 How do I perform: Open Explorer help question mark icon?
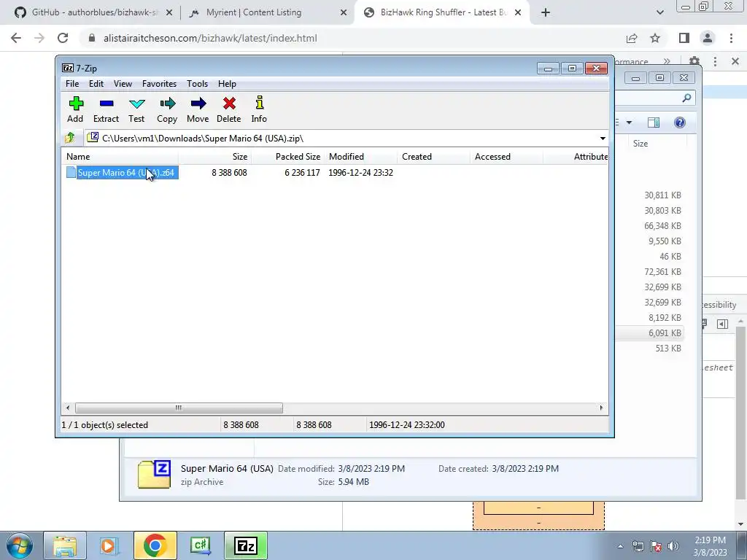pyautogui.click(x=680, y=122)
